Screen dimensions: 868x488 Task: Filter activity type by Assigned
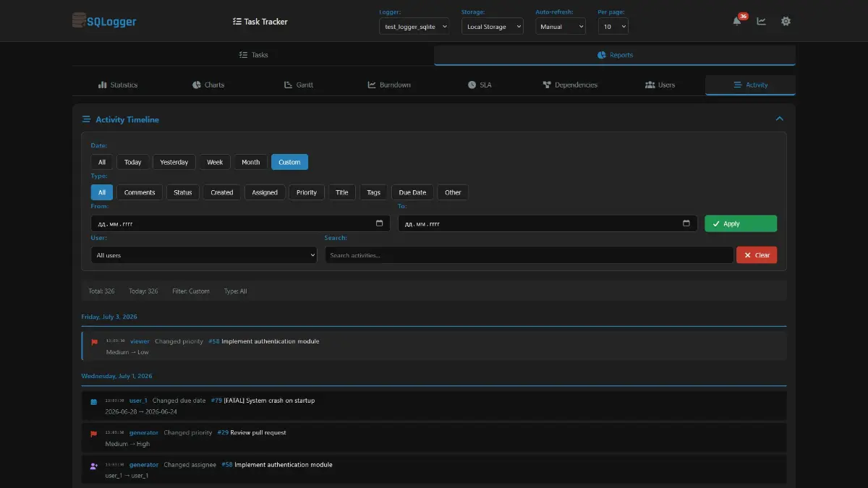[x=265, y=192]
